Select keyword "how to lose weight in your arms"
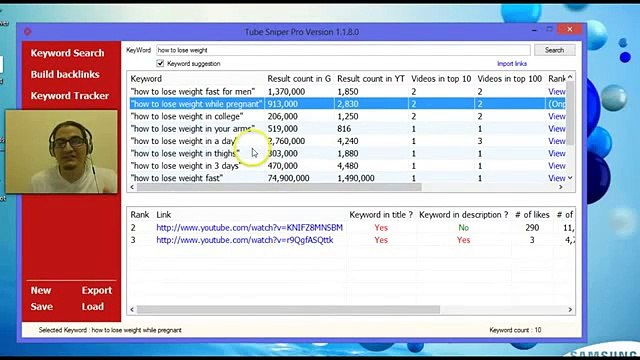 click(193, 129)
